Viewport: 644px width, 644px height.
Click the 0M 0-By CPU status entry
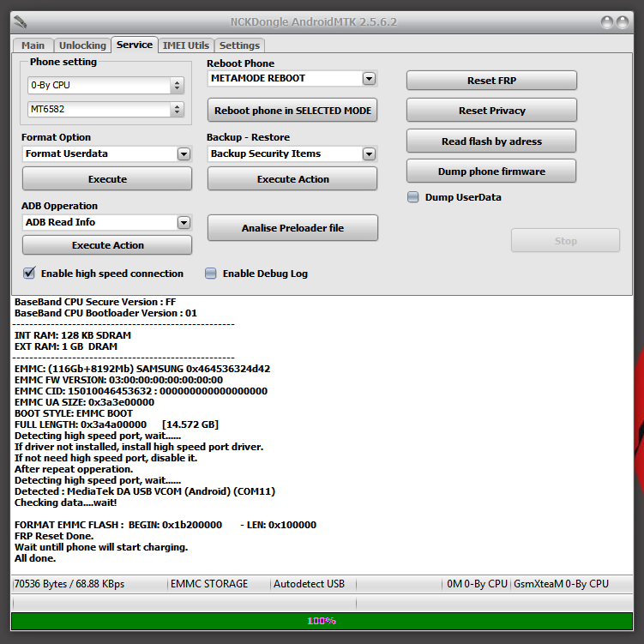point(477,584)
